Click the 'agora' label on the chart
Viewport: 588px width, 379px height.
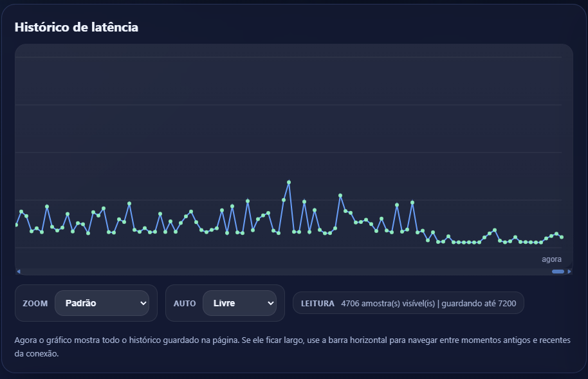click(551, 259)
